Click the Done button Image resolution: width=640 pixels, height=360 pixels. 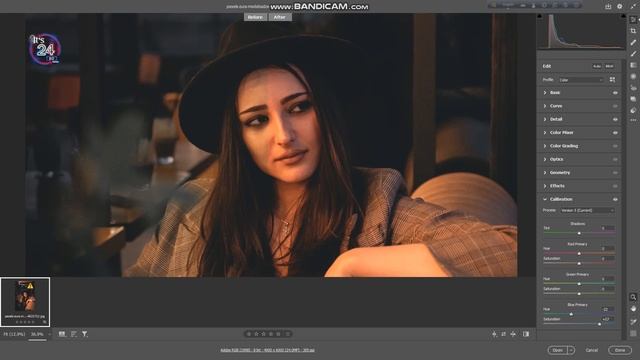[x=620, y=350]
